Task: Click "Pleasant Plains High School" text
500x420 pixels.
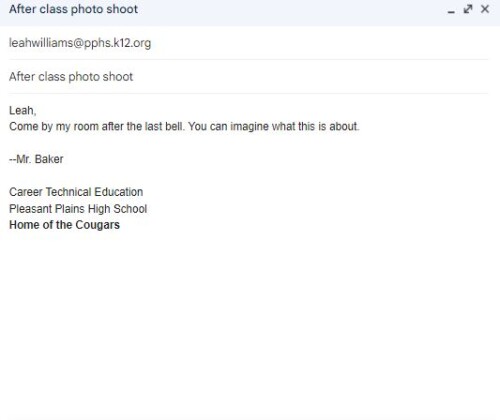Action: point(78,209)
